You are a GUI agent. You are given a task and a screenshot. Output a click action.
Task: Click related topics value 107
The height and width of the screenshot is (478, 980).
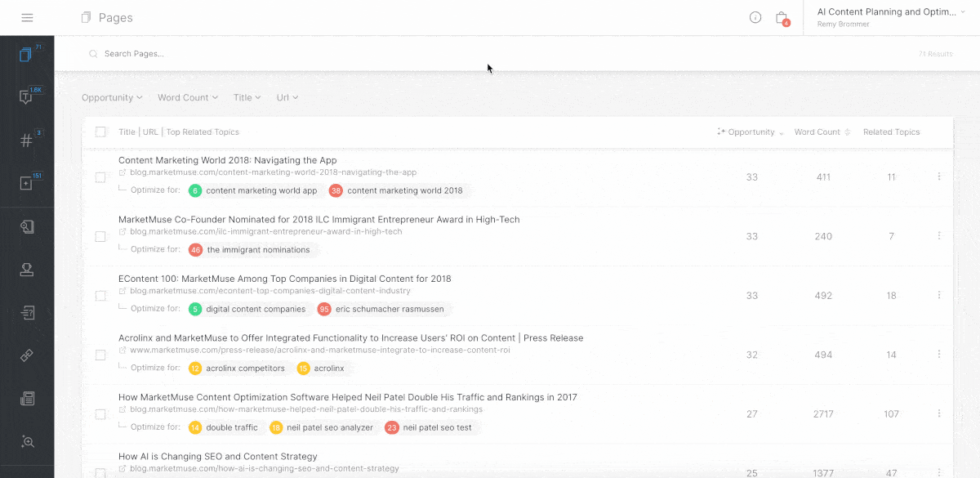pyautogui.click(x=892, y=414)
